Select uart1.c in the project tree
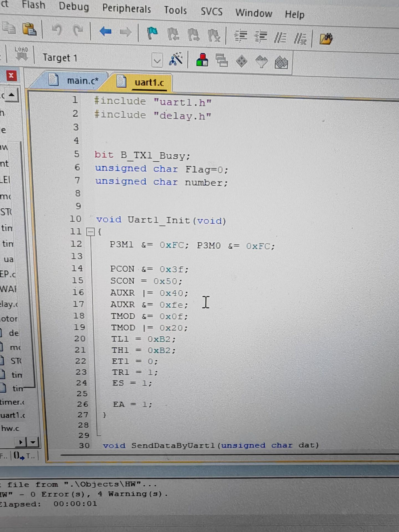 13,415
